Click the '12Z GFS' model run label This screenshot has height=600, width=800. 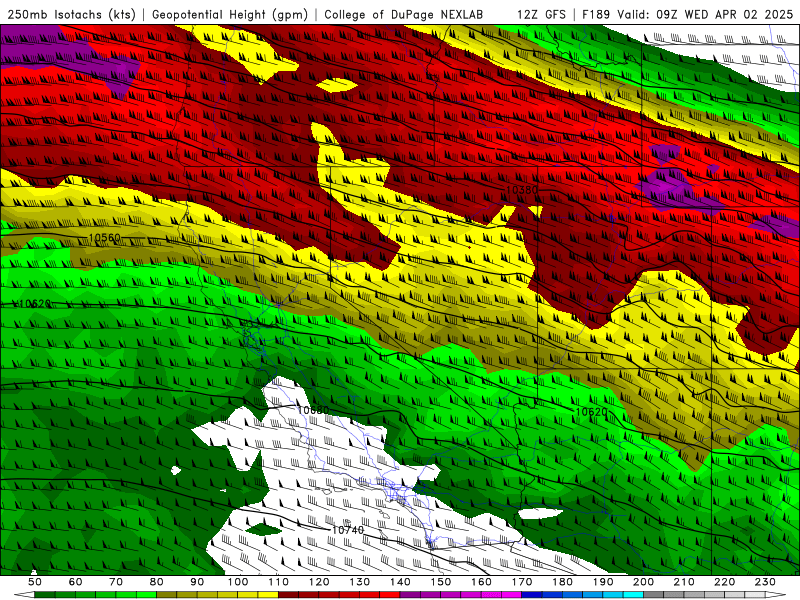point(541,15)
